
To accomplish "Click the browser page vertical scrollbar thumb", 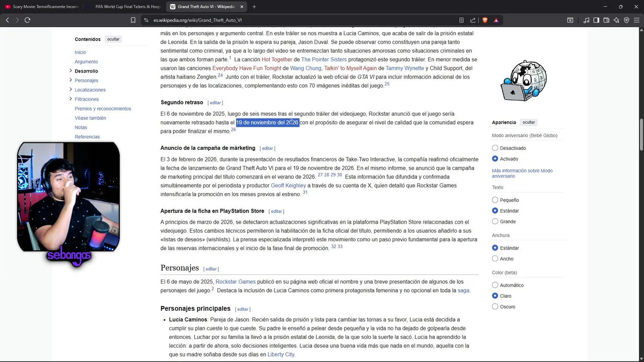I will pyautogui.click(x=641, y=135).
